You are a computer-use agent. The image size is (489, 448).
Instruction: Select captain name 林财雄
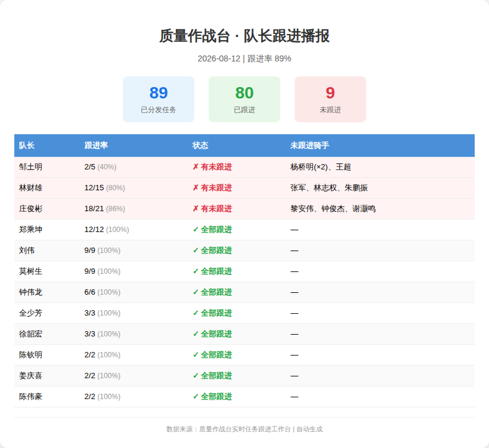click(x=30, y=188)
